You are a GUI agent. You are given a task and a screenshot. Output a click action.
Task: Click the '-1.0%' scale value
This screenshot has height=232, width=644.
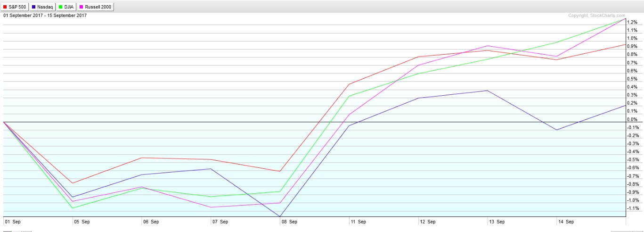633,200
